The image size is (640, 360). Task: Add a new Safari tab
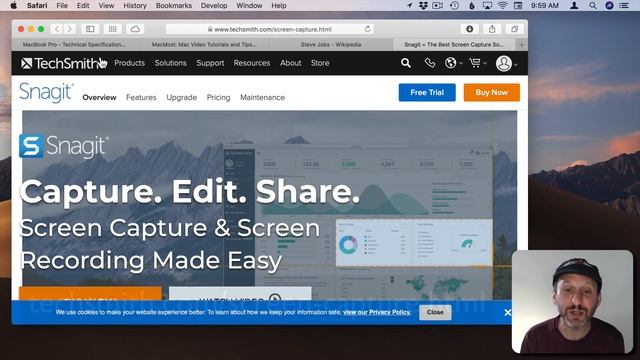pos(522,44)
